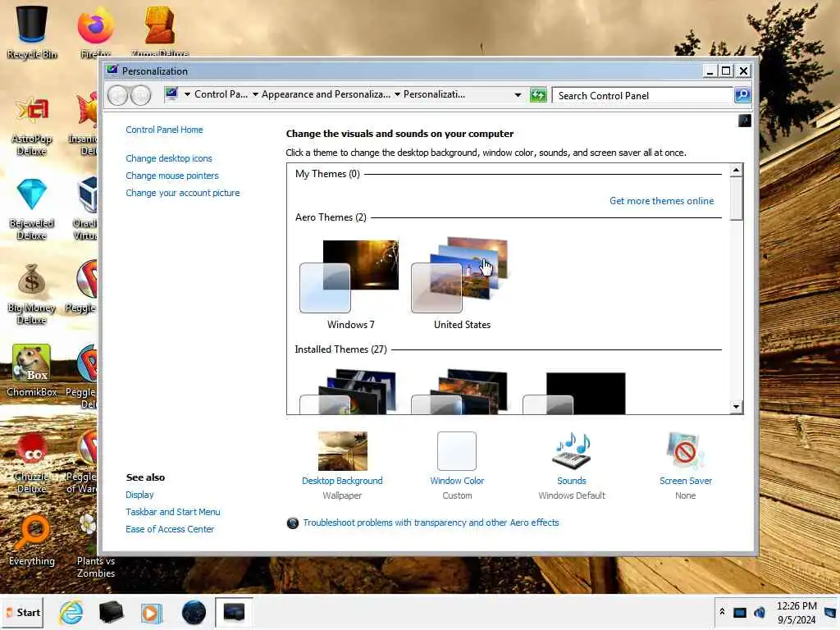Open Troubleshoot transparency and Aero effects
Screen dimensions: 840x630
tap(431, 523)
